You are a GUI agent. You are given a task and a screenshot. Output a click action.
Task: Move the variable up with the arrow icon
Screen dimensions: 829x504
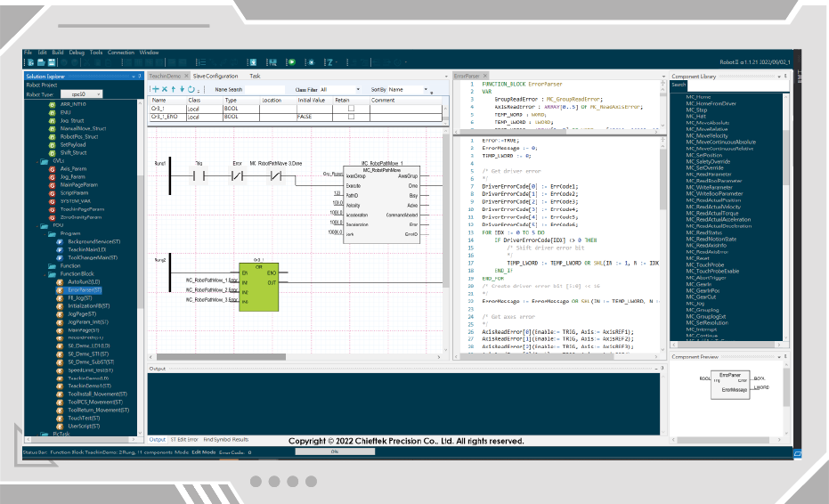tap(174, 89)
